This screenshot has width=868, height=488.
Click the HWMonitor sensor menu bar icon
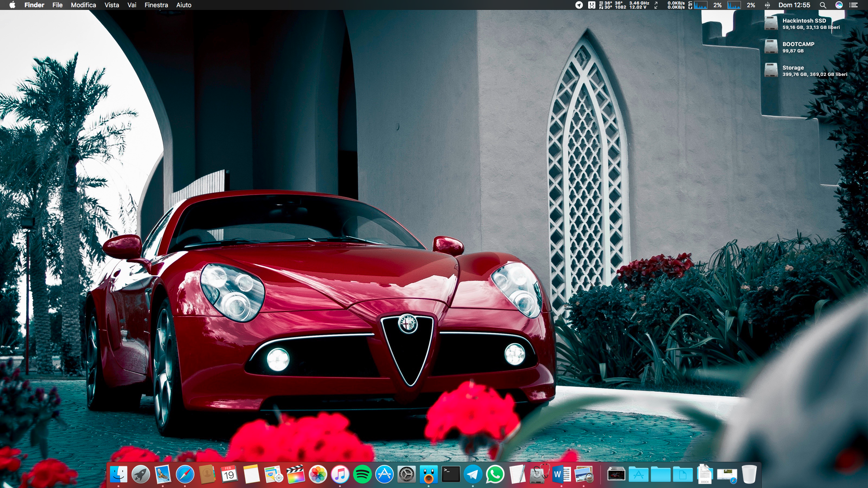tap(592, 5)
